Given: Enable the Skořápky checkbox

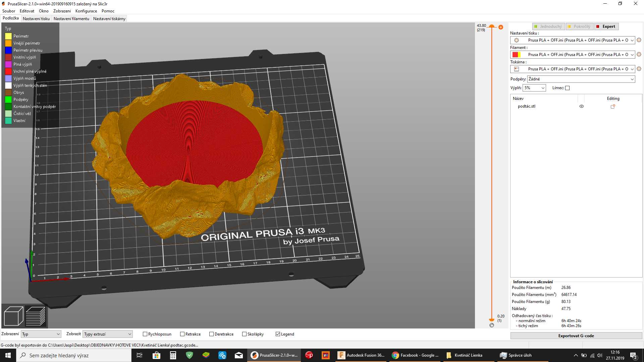Looking at the screenshot, I should click(244, 334).
